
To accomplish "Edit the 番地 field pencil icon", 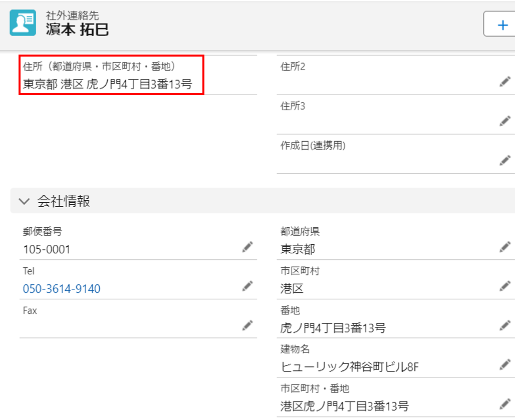I will pyautogui.click(x=504, y=326).
